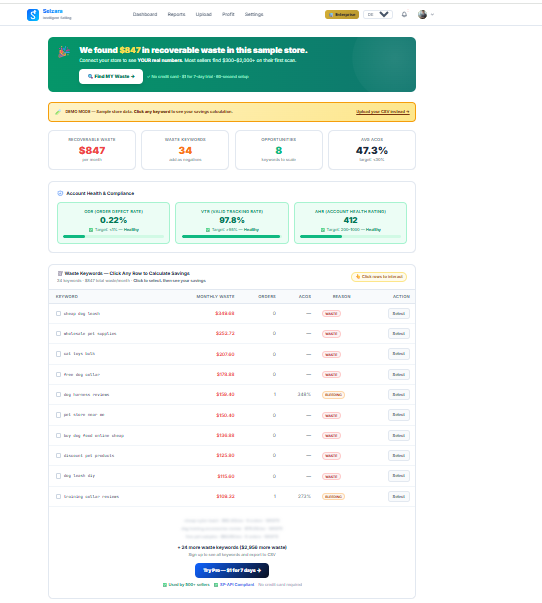The height and width of the screenshot is (603, 542).
Task: Follow the Upload your CSV instead link
Action: [382, 112]
